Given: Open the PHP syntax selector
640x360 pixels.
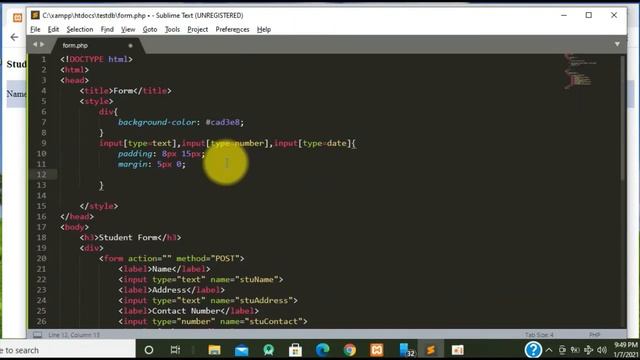Looking at the screenshot, I should (x=595, y=335).
